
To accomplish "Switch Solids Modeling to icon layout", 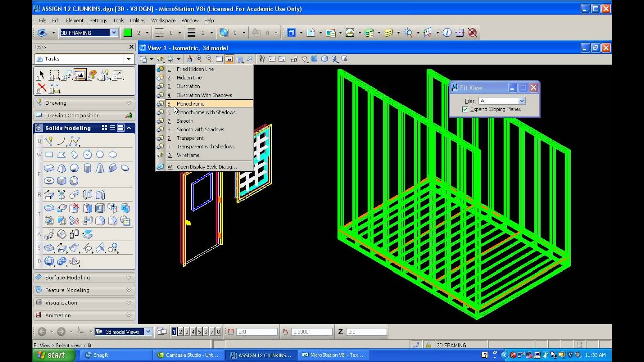I will [x=104, y=128].
